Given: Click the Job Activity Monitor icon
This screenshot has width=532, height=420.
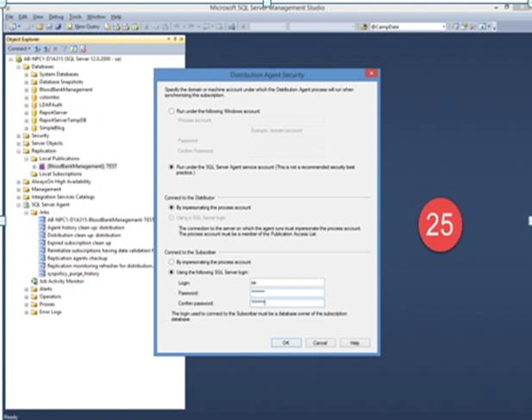Looking at the screenshot, I should coord(34,281).
